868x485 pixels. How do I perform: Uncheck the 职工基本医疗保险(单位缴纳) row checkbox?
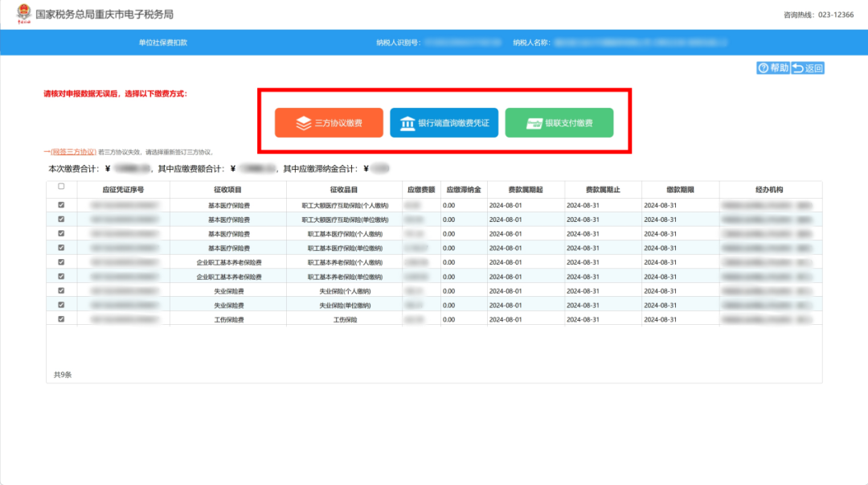click(62, 248)
